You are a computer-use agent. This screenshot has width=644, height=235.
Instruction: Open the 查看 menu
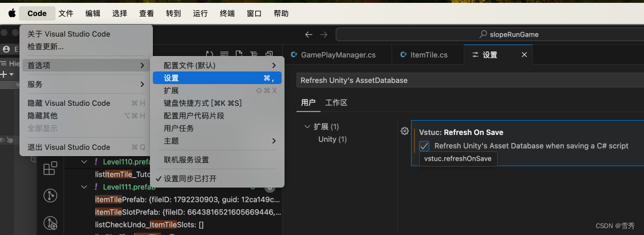[147, 14]
